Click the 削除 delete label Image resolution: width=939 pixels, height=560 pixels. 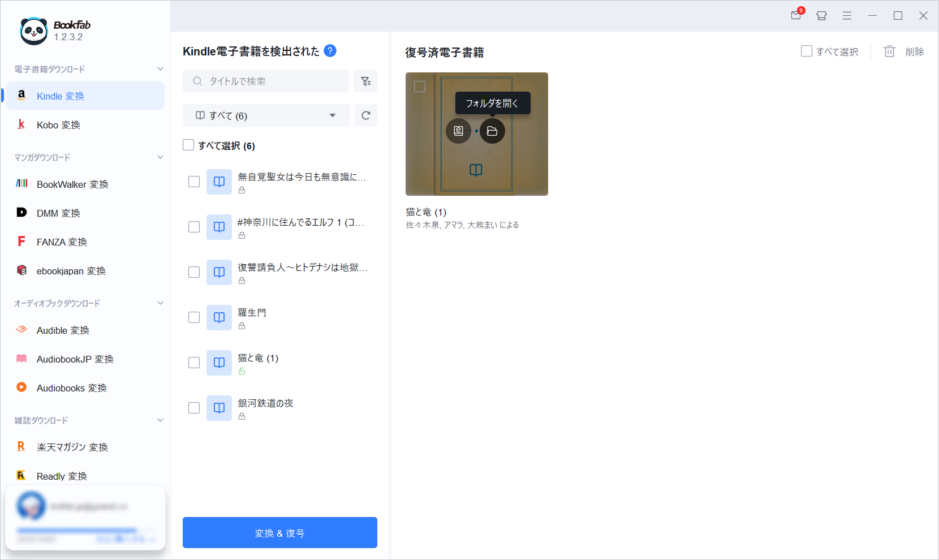point(914,51)
